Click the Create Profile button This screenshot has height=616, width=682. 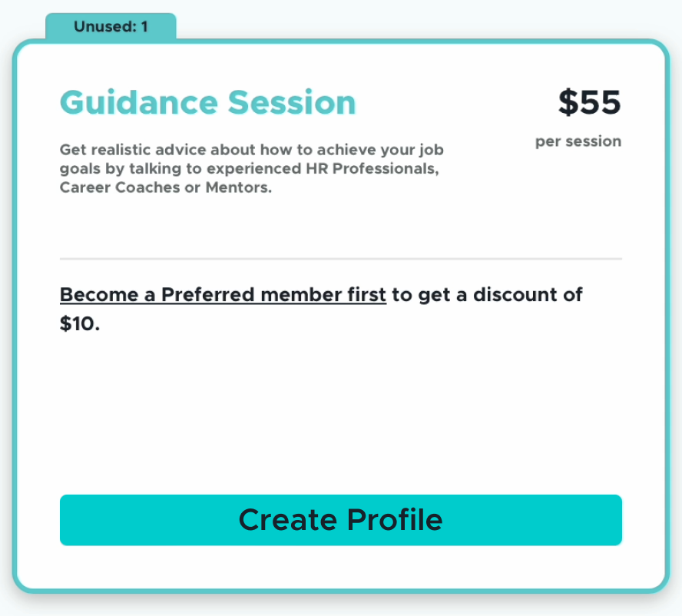pos(340,520)
